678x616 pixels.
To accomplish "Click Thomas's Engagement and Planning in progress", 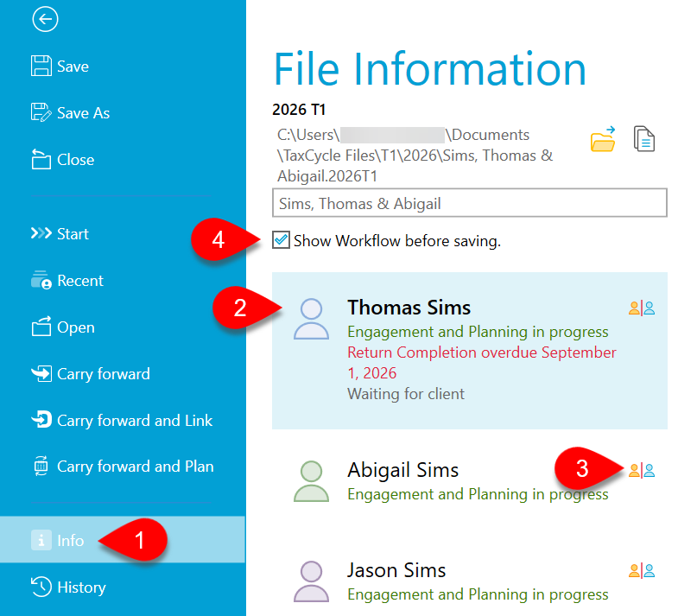I will tap(478, 332).
